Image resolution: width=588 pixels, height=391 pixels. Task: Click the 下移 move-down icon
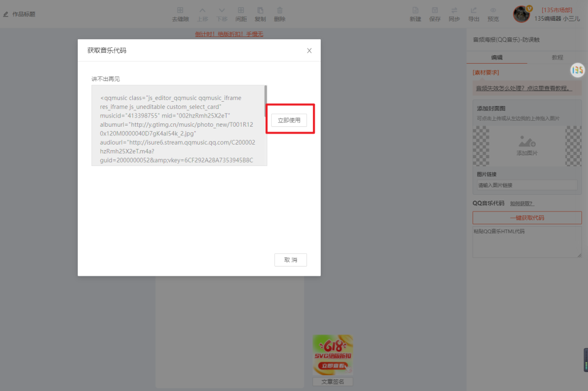(222, 14)
